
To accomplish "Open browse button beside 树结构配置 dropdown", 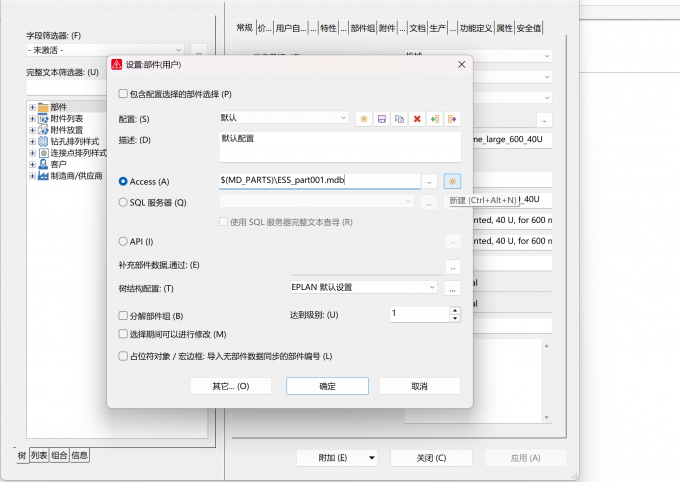I will pyautogui.click(x=452, y=288).
